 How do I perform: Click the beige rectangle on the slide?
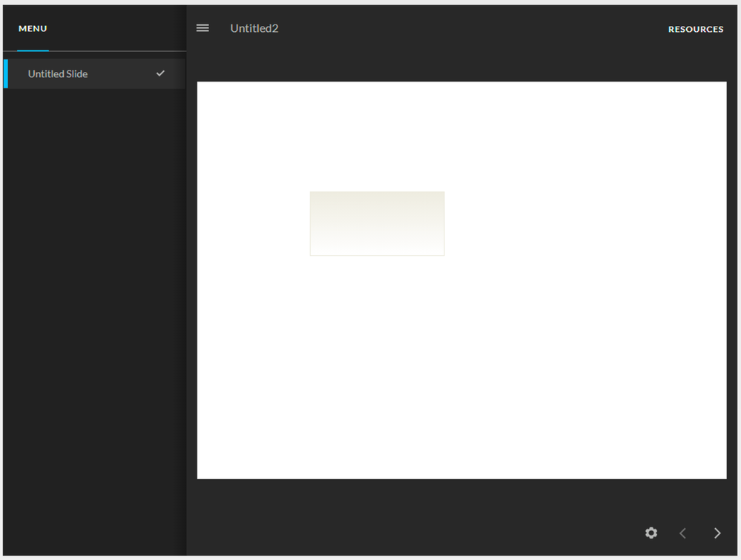[377, 223]
